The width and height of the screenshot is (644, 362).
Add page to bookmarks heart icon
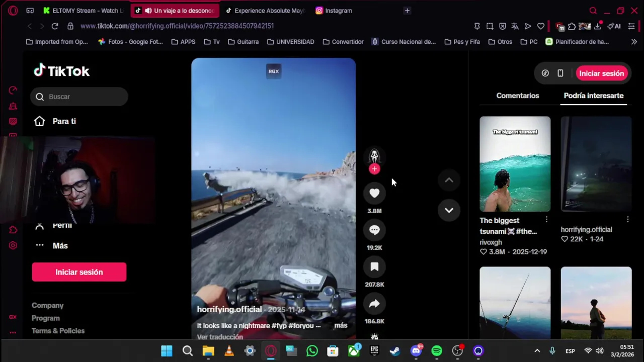541,26
